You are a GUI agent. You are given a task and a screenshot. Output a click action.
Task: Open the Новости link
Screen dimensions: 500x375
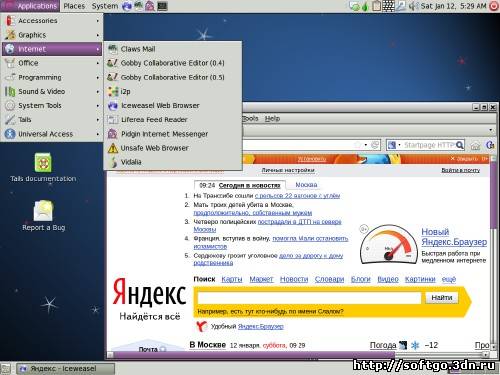coord(294,279)
